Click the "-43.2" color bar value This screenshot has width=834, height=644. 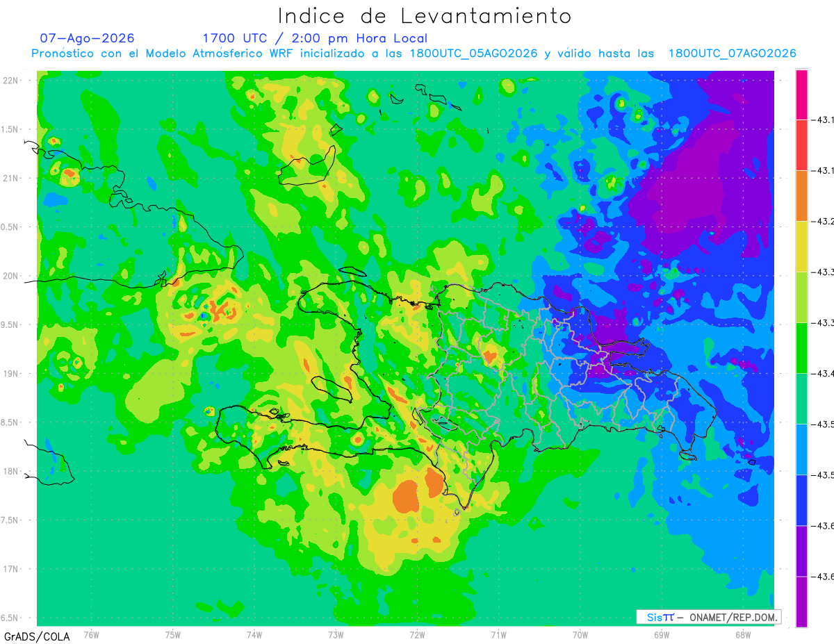824,222
